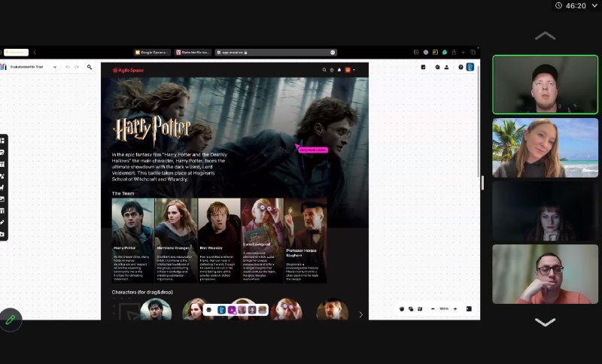Expand the meeting timer 46:20 dropdown

coord(594,6)
